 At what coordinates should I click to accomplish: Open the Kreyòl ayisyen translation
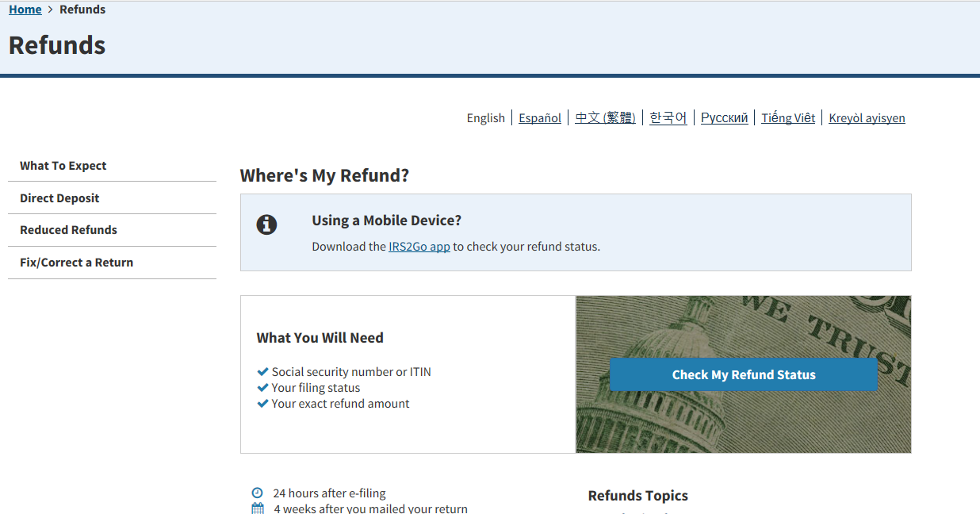[x=867, y=117]
